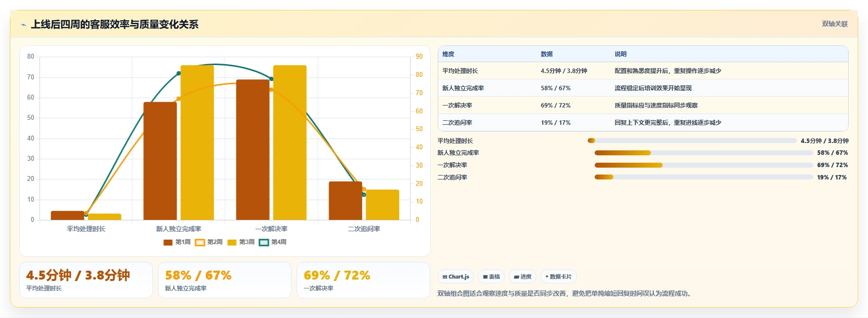Click the 进度 tag chip
The image size is (868, 318).
[523, 277]
